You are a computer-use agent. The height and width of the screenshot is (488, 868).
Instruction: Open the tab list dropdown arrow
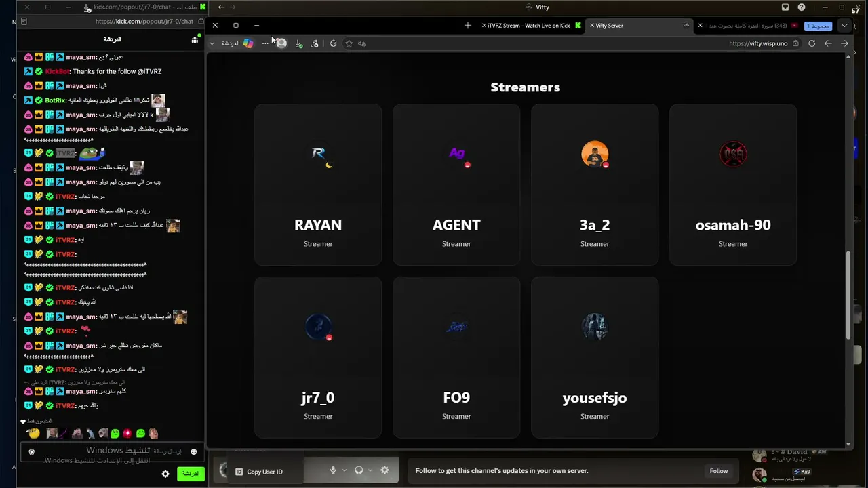844,26
